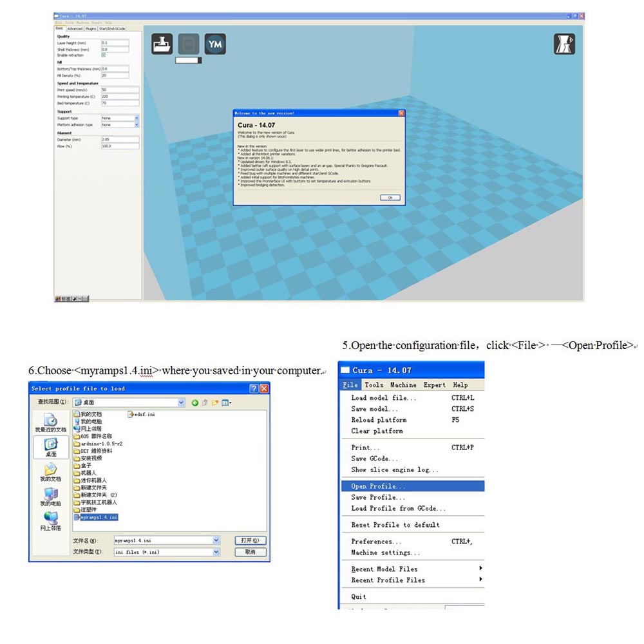Choose Open Profile... from the File menu
Screen dimensions: 644x644
(x=378, y=486)
